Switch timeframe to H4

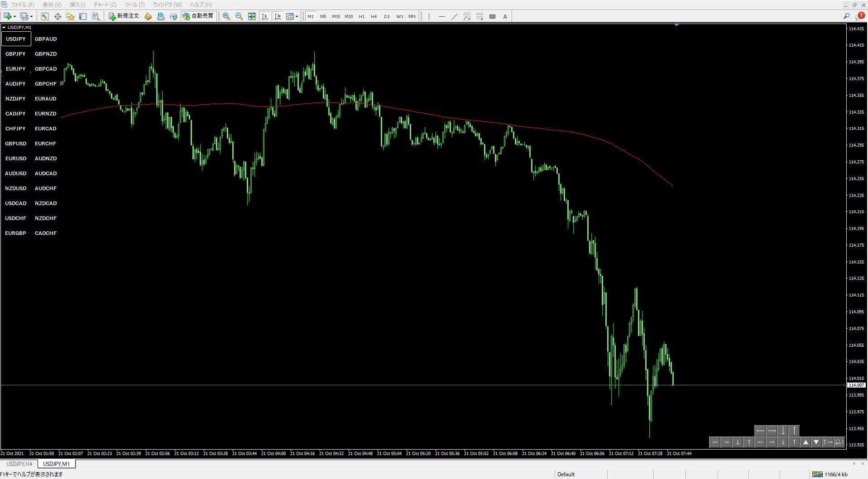click(x=374, y=16)
